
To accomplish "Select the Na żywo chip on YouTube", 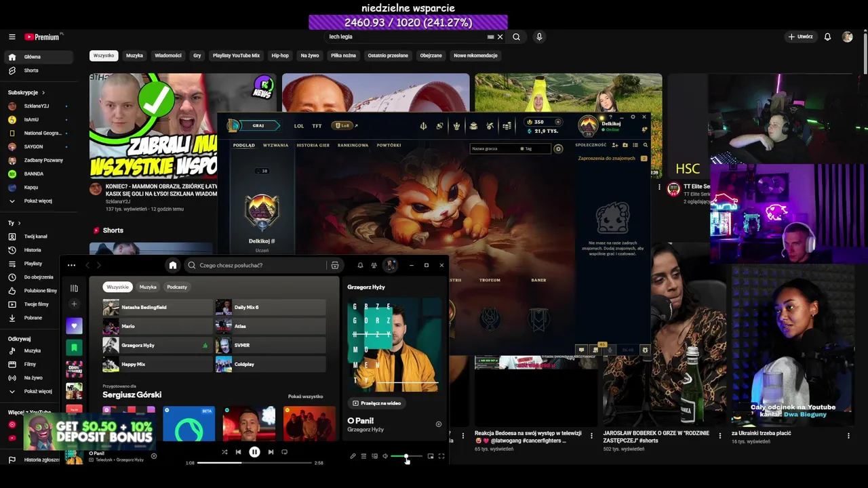I will [309, 56].
